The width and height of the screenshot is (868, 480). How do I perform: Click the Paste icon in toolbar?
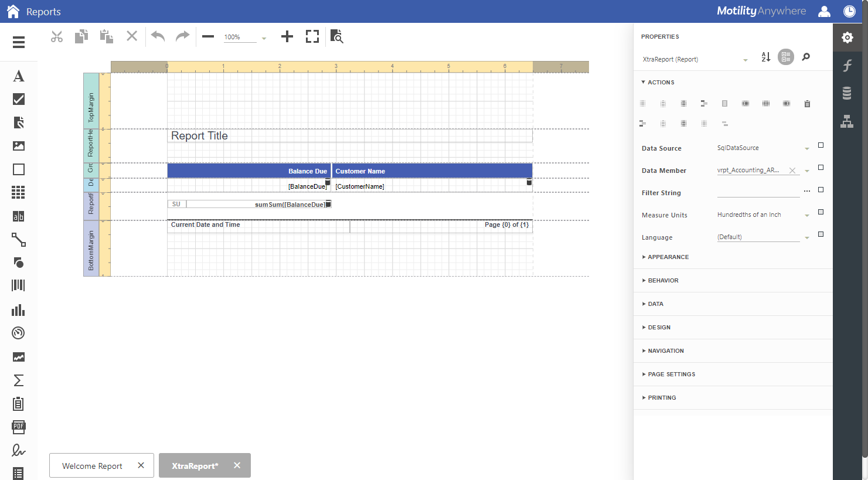click(107, 36)
